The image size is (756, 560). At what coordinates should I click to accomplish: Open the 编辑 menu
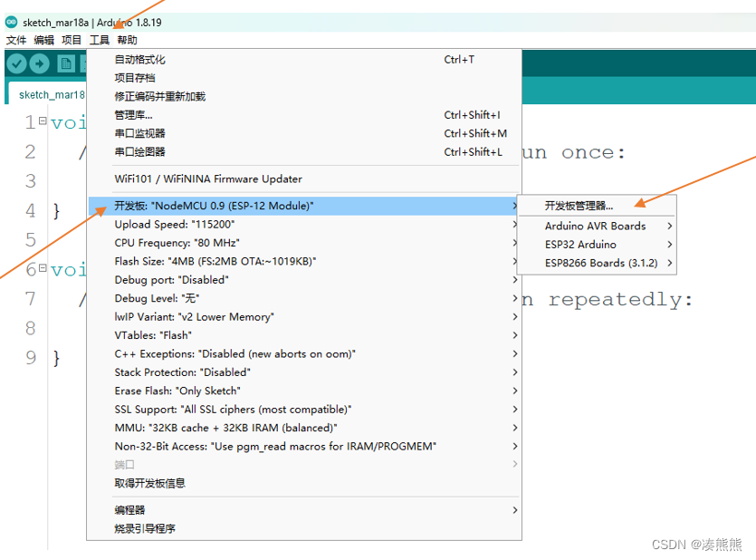pyautogui.click(x=43, y=40)
